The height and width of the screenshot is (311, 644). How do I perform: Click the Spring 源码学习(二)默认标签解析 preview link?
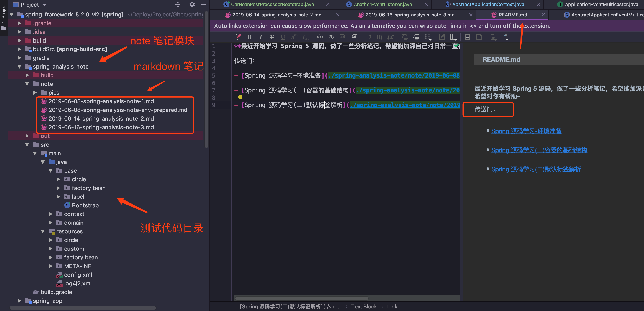536,169
